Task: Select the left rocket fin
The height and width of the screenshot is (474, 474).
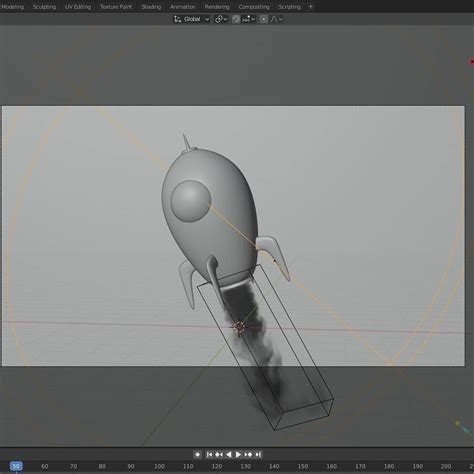Action: (187, 284)
